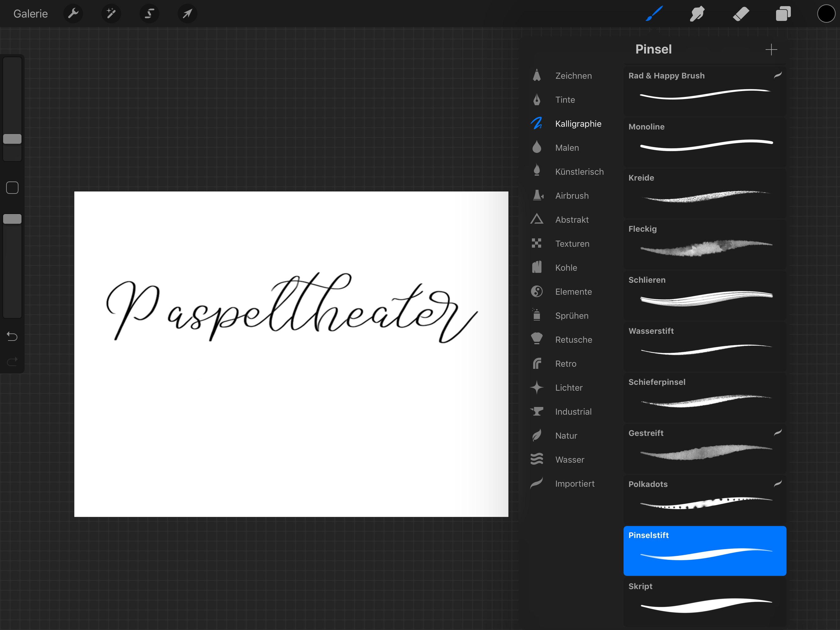This screenshot has width=840, height=630.
Task: Select the Skript brush
Action: coord(705,601)
